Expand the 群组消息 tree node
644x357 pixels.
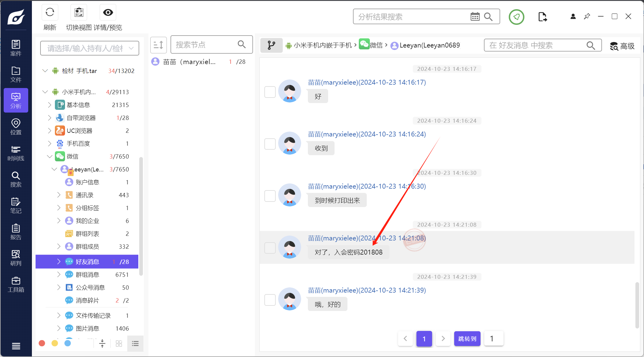point(59,274)
